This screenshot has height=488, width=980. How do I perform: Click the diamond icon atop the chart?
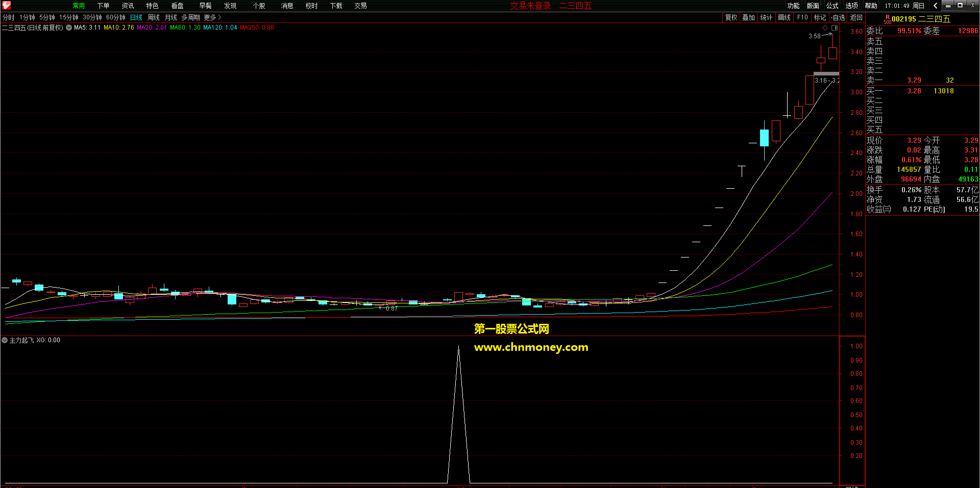825,28
